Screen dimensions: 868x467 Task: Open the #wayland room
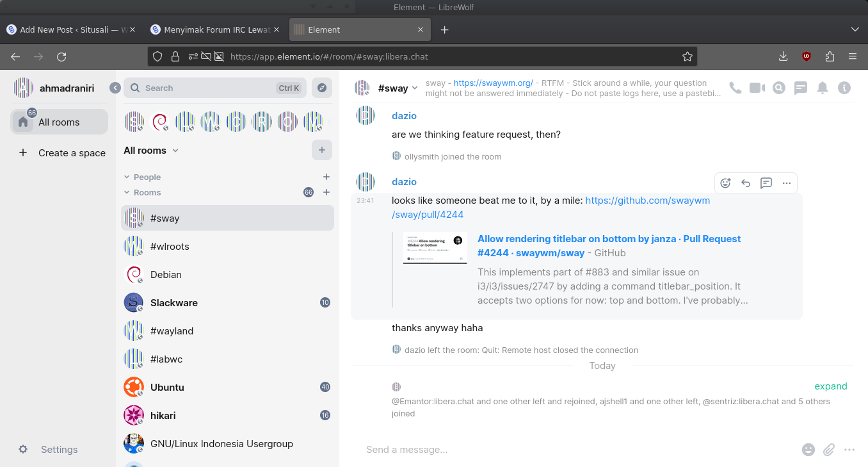click(x=227, y=331)
